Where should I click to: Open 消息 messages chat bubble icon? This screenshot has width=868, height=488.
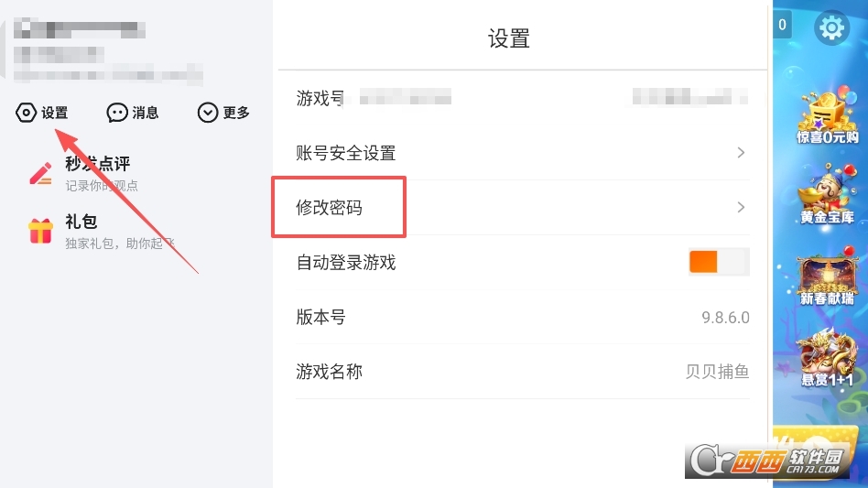coord(117,113)
